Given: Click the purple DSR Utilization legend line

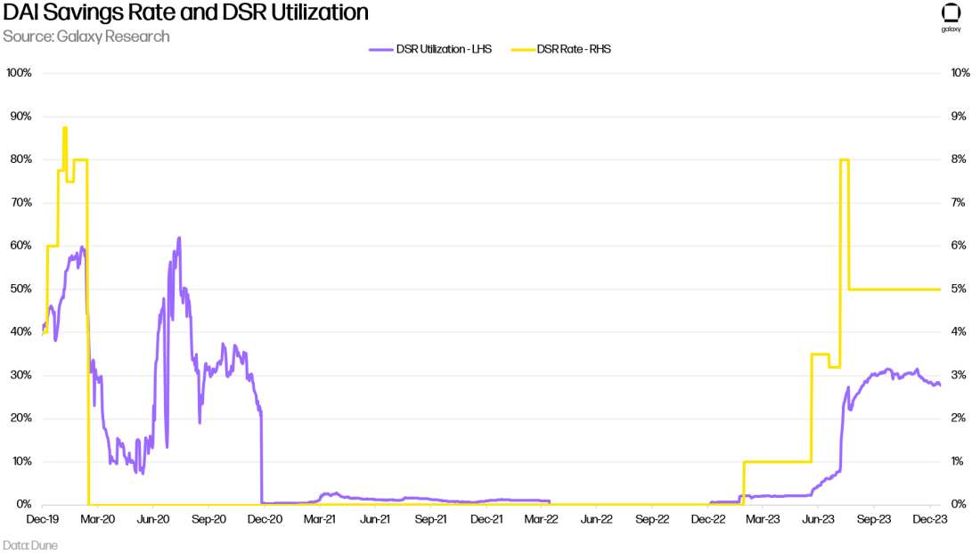Looking at the screenshot, I should [x=381, y=50].
